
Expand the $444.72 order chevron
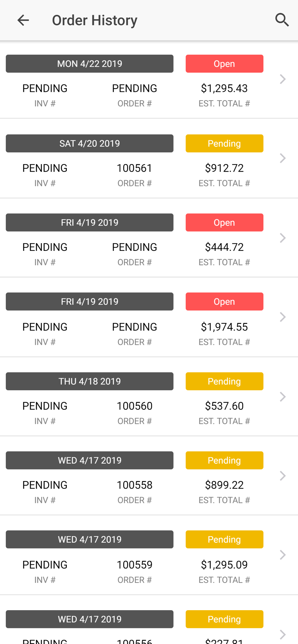283,238
